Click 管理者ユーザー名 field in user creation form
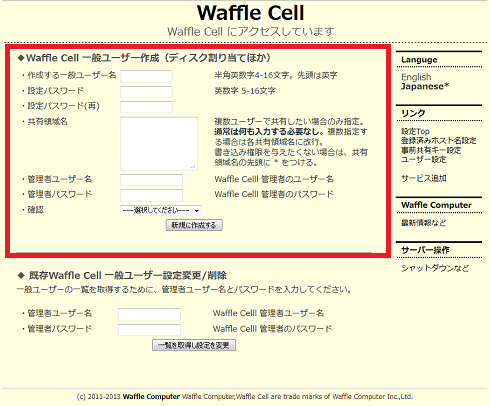The height and width of the screenshot is (406, 490). pos(151,180)
